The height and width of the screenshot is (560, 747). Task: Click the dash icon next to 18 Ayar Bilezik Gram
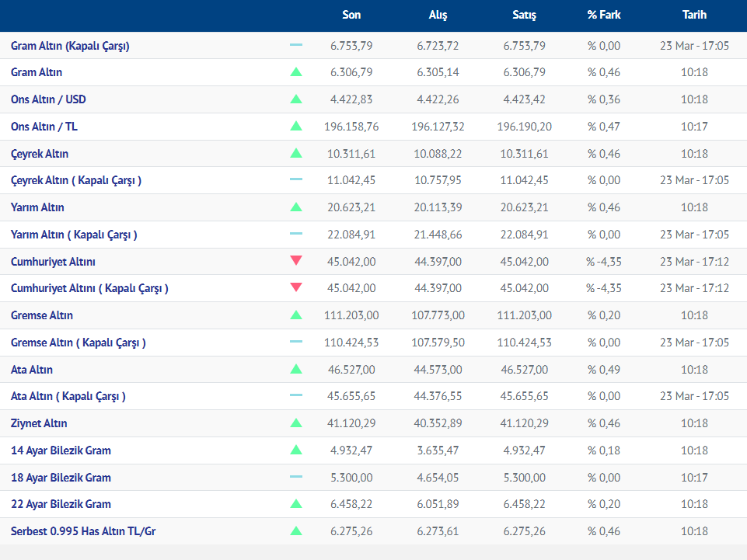click(295, 478)
